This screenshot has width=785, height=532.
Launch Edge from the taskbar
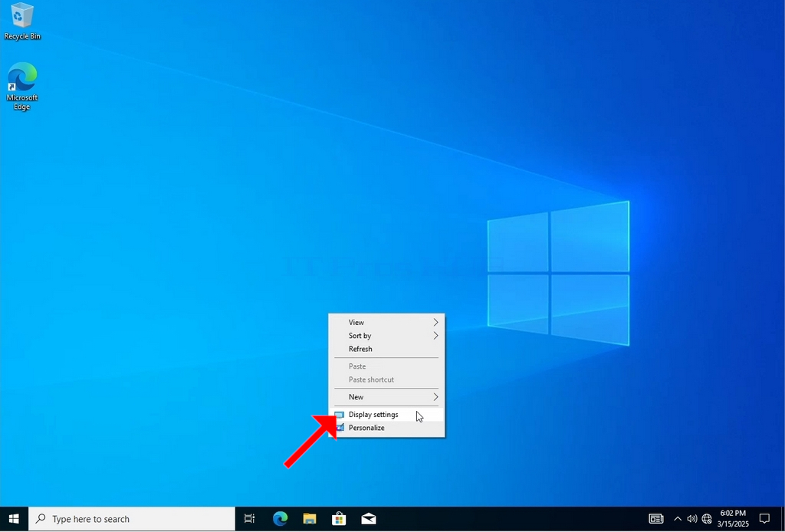point(280,519)
